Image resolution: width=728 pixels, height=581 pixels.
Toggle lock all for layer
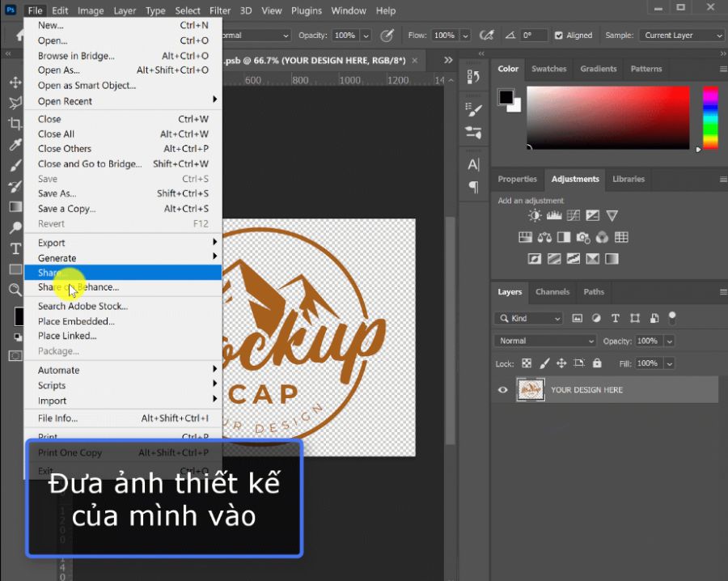[597, 363]
